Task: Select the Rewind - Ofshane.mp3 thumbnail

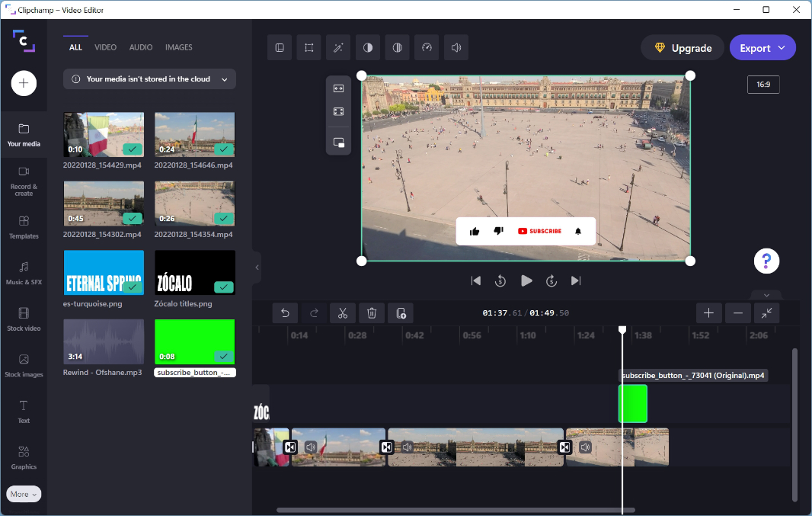Action: point(104,341)
